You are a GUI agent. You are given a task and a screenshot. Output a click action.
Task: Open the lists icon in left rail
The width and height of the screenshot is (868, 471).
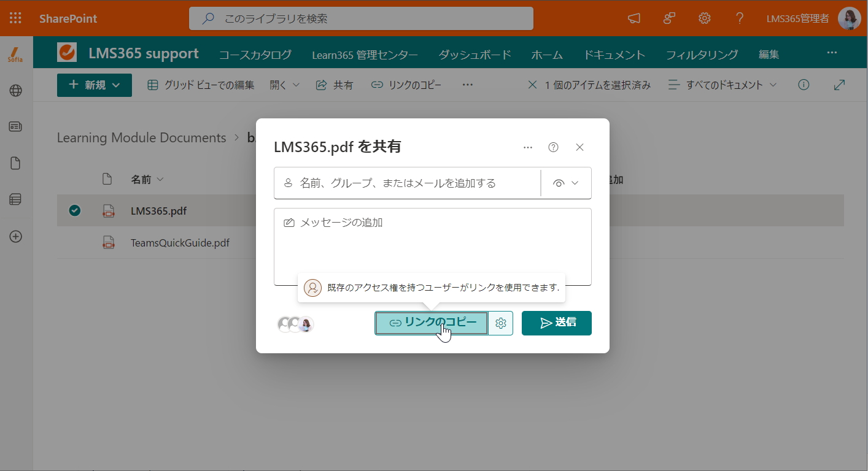[15, 199]
